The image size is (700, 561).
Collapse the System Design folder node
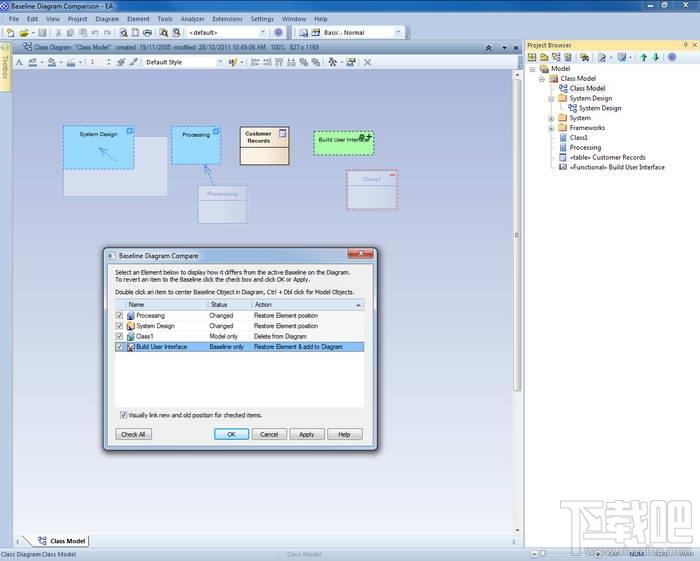coord(551,98)
